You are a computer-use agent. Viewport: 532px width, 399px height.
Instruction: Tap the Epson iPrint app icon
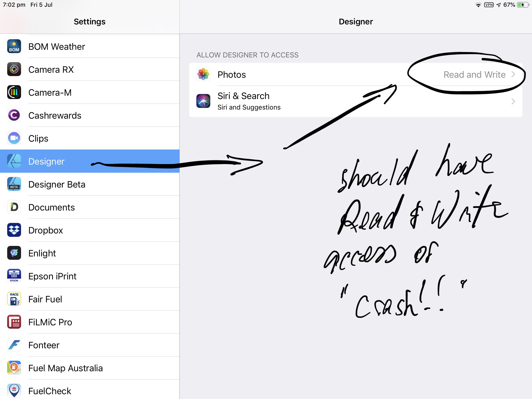tap(14, 276)
